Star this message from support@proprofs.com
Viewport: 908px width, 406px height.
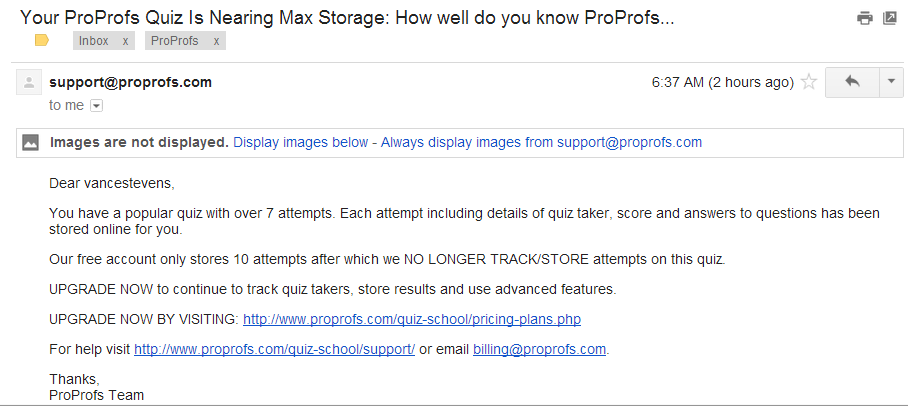point(809,83)
